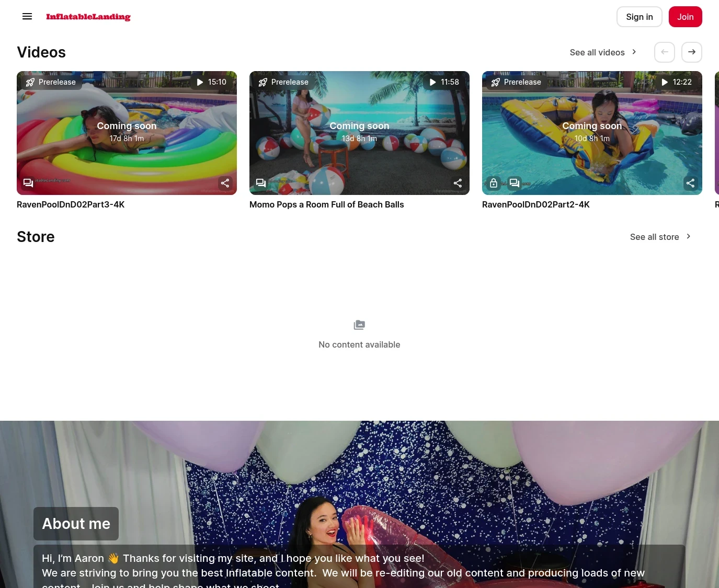Click the Store section heading
Screen dimensions: 719x588
coord(36,237)
